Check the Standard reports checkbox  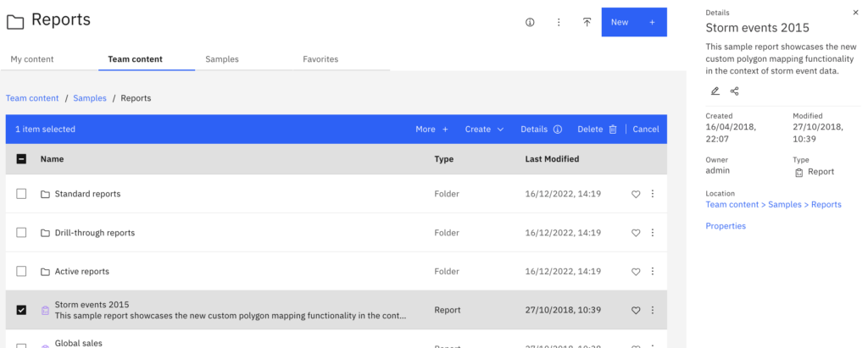tap(21, 194)
